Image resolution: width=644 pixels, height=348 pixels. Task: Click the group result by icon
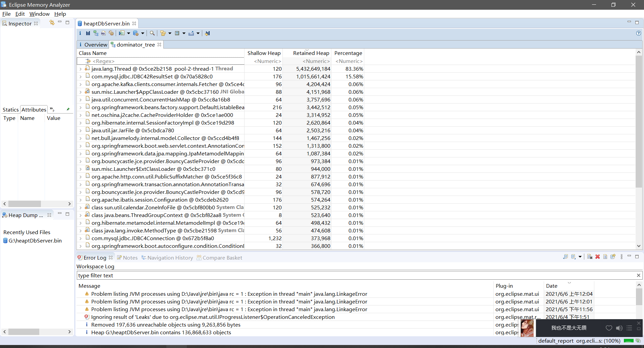pyautogui.click(x=163, y=33)
